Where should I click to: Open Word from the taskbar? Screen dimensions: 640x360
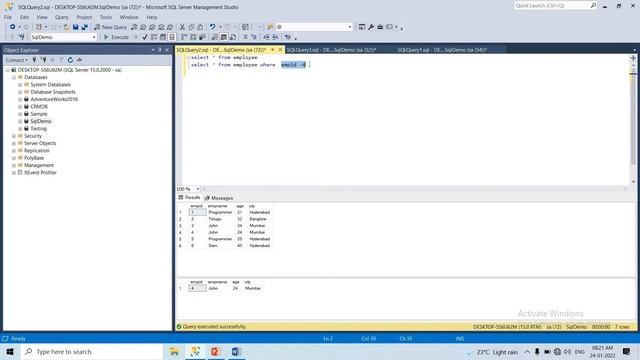click(236, 351)
